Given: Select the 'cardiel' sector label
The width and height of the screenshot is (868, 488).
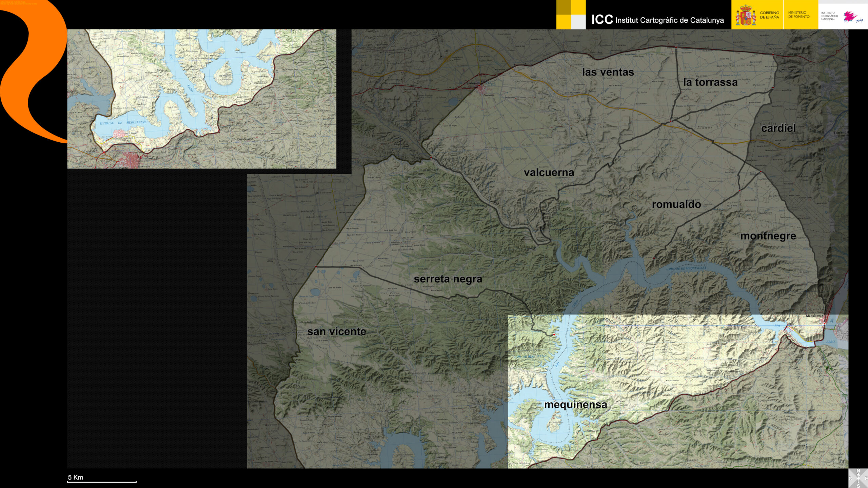Looking at the screenshot, I should (778, 128).
